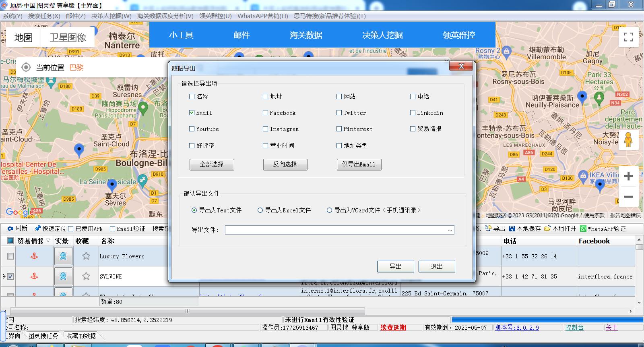The image size is (644, 347).
Task: Click the 仅导出Email button
Action: pos(359,164)
